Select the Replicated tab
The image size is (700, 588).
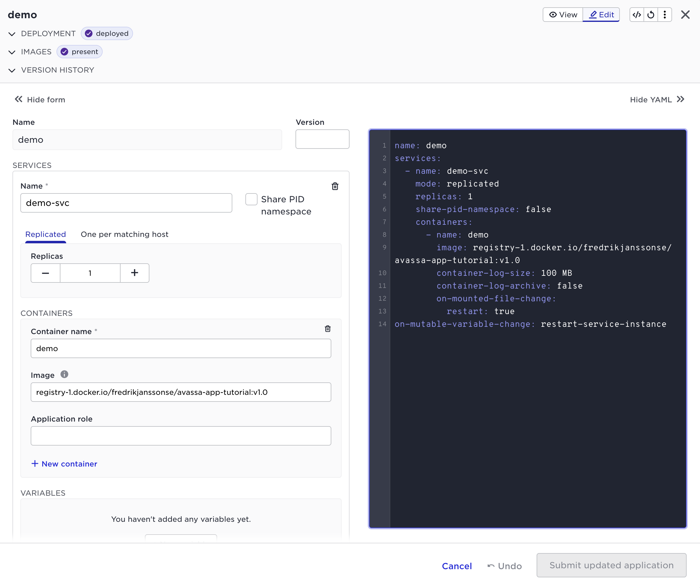click(x=46, y=234)
